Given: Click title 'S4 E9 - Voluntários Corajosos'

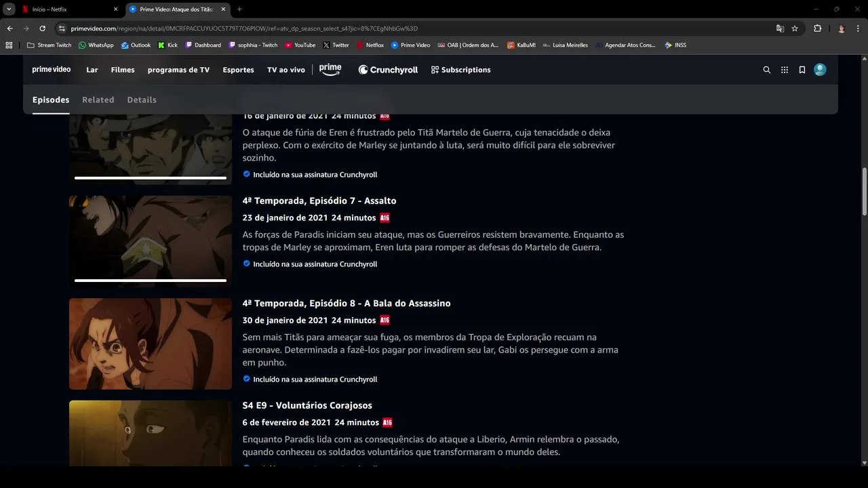Looking at the screenshot, I should 307,405.
